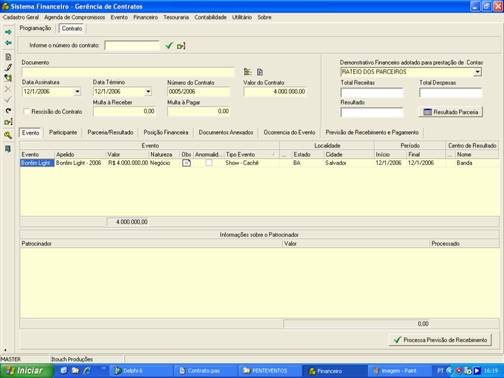Click the black undo arrow icon
Screen dimensions: 504x378
[8, 110]
